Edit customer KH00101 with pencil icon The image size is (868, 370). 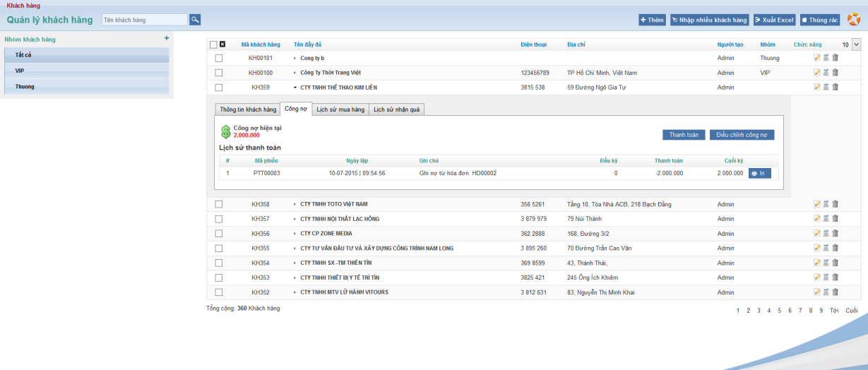817,58
